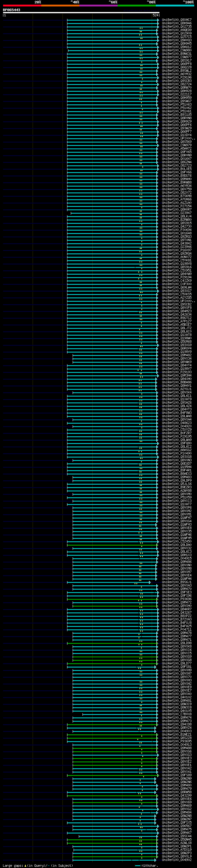Open hit UniRef100_Q9AU12
The width and height of the screenshot is (197, 868).
tap(177, 47)
